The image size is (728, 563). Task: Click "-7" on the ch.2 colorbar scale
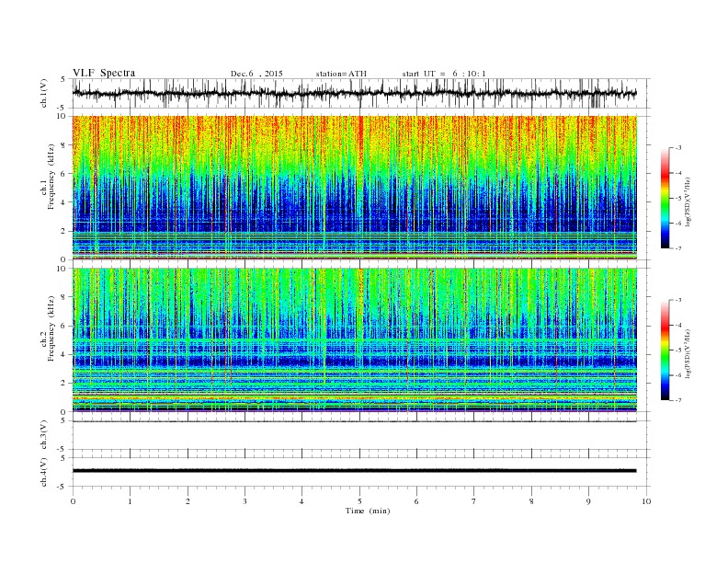pyautogui.click(x=678, y=400)
